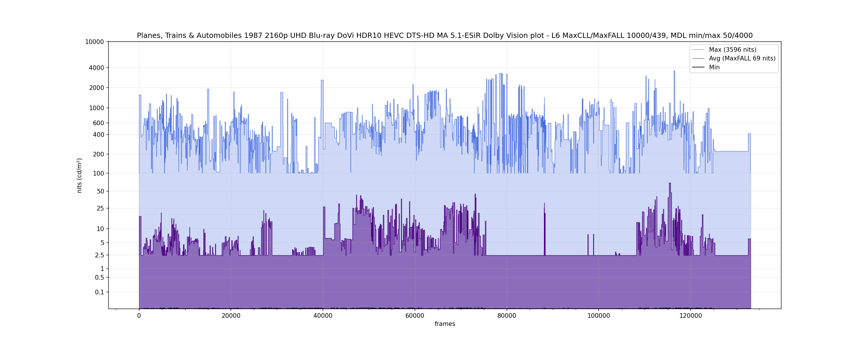Viewport: 868px width, 347px height.
Task: Click the 10000 y-axis tick label
Action: 94,42
